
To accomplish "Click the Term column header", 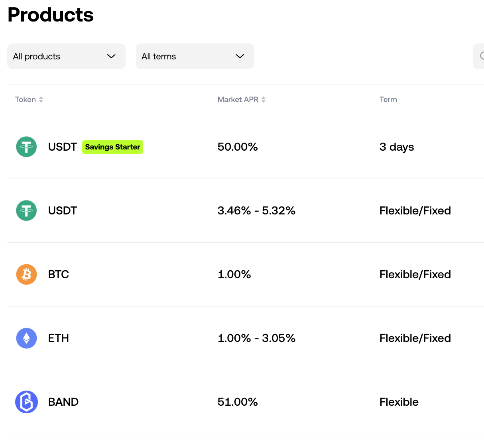I will click(388, 100).
